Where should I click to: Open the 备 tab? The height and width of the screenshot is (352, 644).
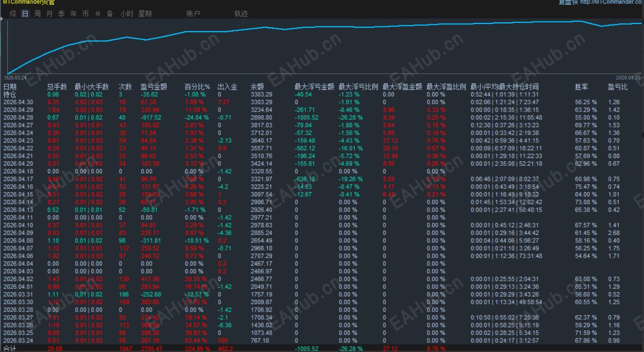[110, 14]
